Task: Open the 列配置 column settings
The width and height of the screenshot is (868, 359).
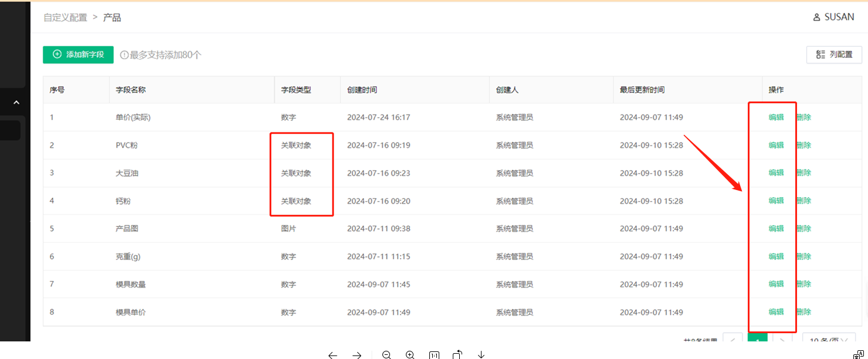Action: 834,55
